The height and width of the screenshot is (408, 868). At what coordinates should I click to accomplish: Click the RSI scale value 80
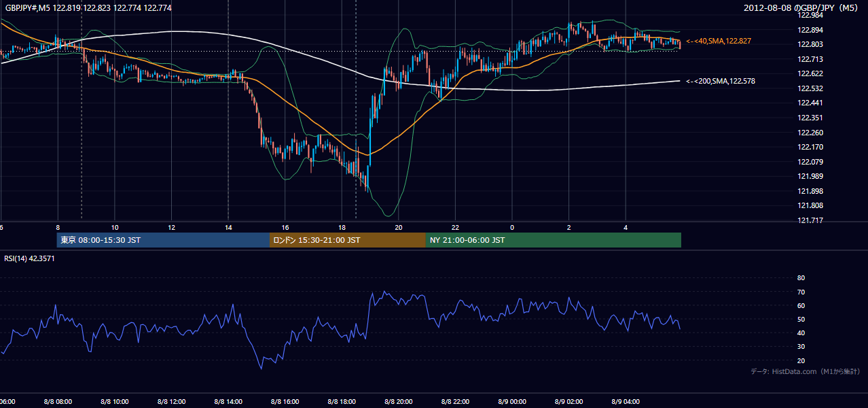(x=801, y=278)
